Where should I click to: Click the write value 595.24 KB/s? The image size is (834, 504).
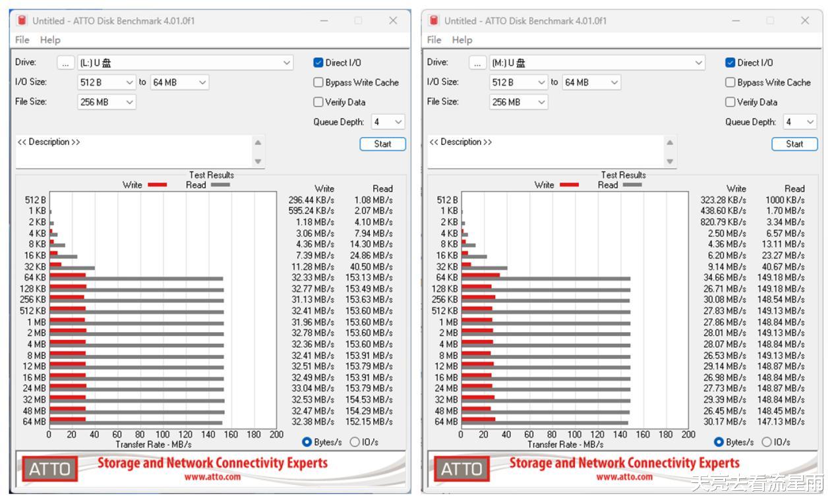coord(311,211)
